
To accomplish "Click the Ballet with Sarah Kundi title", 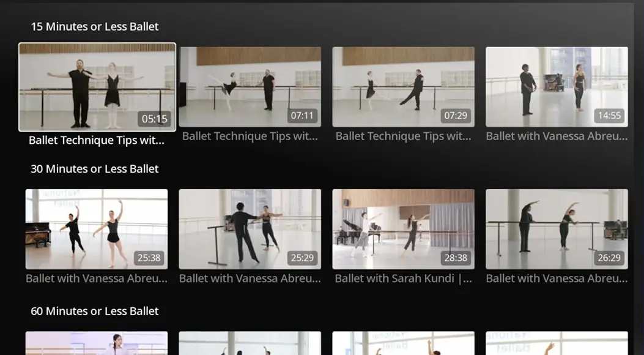I will click(403, 278).
